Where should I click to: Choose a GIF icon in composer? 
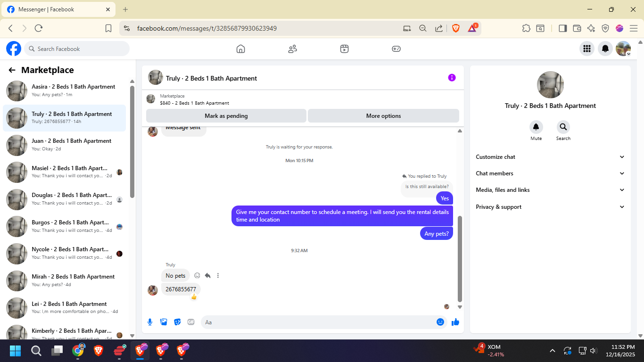[x=191, y=322]
